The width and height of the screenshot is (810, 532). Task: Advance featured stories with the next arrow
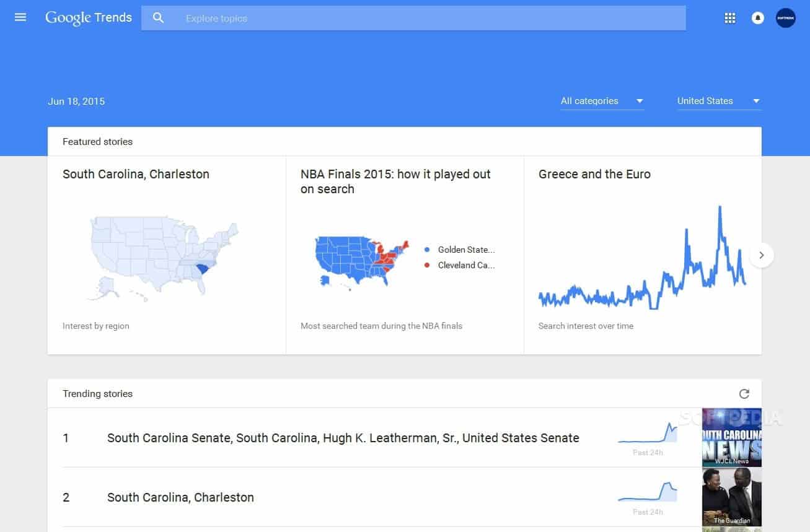(x=762, y=255)
